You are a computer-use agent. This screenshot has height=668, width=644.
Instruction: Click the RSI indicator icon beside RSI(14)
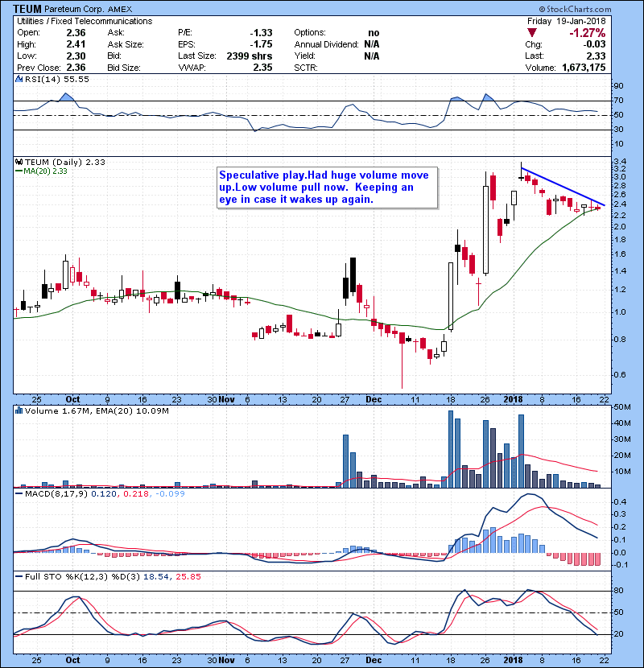[19, 79]
